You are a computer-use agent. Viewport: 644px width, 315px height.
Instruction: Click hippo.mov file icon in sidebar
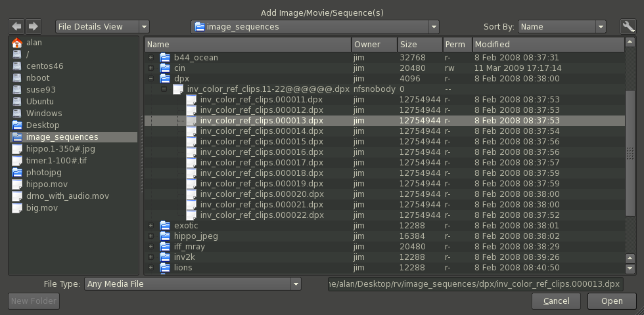pyautogui.click(x=17, y=184)
